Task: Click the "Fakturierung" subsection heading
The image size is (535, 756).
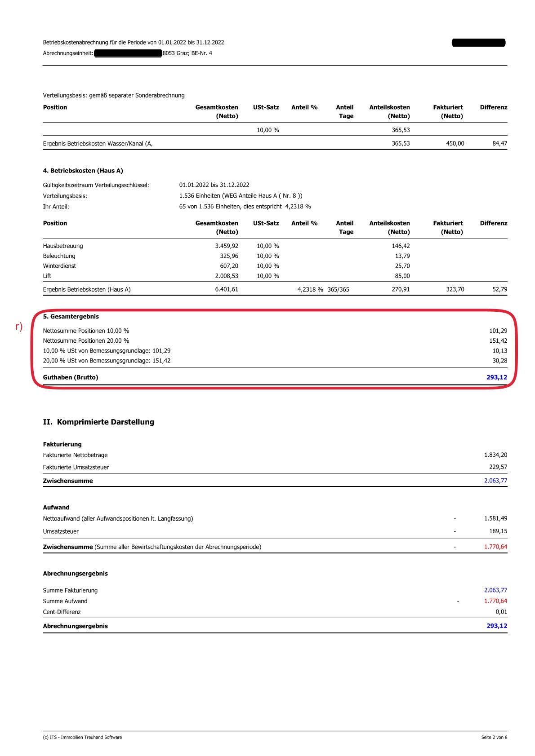Action: click(62, 444)
